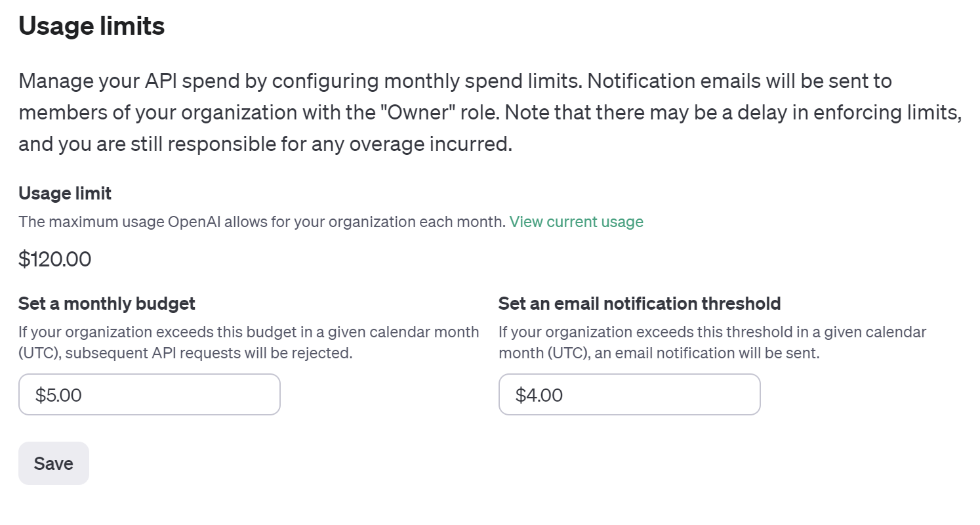Open the View current usage link

[576, 222]
